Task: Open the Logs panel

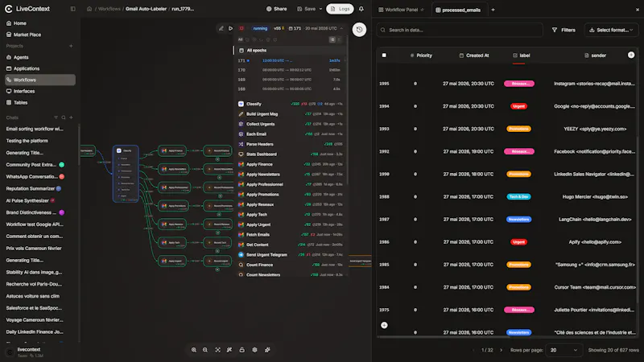Action: tap(340, 9)
